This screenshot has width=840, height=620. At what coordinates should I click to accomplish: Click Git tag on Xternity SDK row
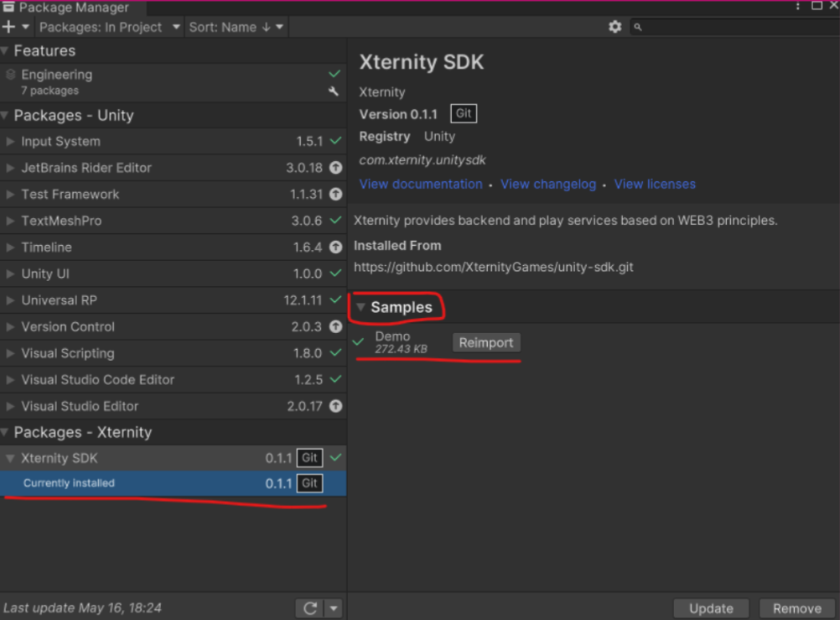click(x=309, y=458)
